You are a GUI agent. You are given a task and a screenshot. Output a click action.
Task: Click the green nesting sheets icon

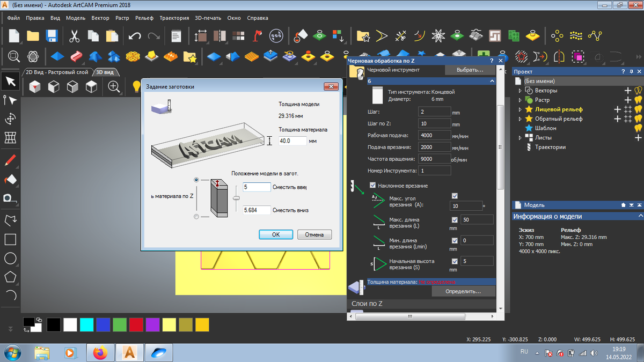click(x=514, y=36)
